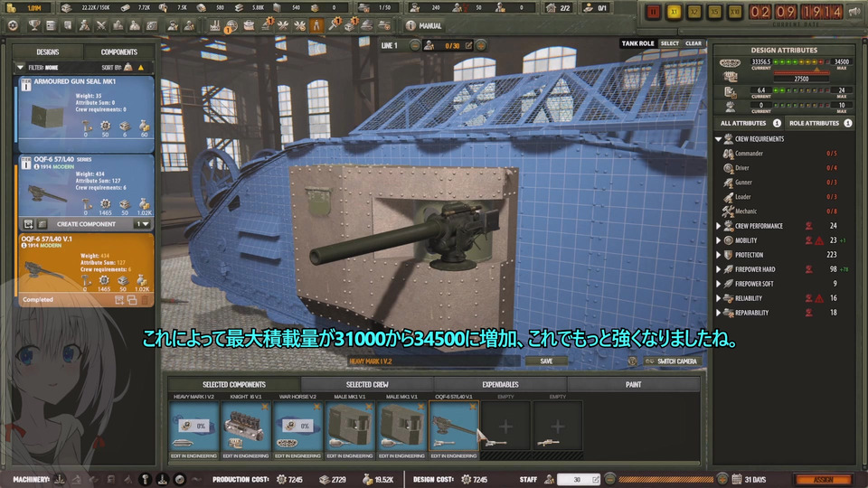868x488 pixels.
Task: Click the round minus button on Line 1
Action: coord(415,45)
